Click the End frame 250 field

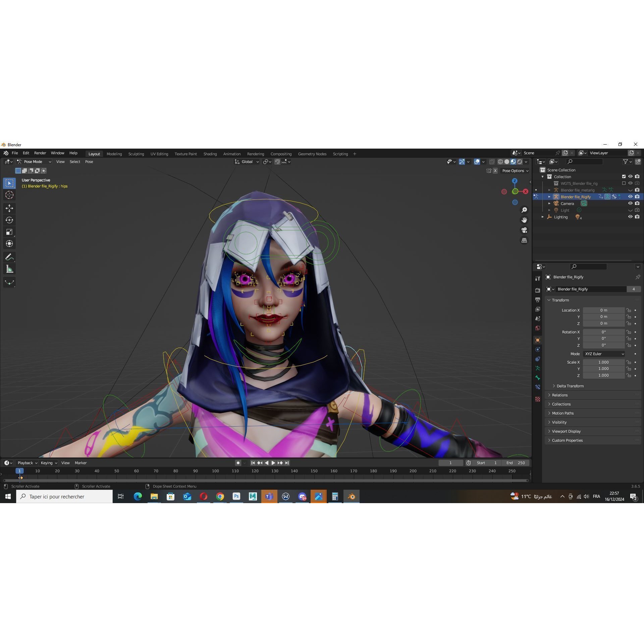(516, 463)
